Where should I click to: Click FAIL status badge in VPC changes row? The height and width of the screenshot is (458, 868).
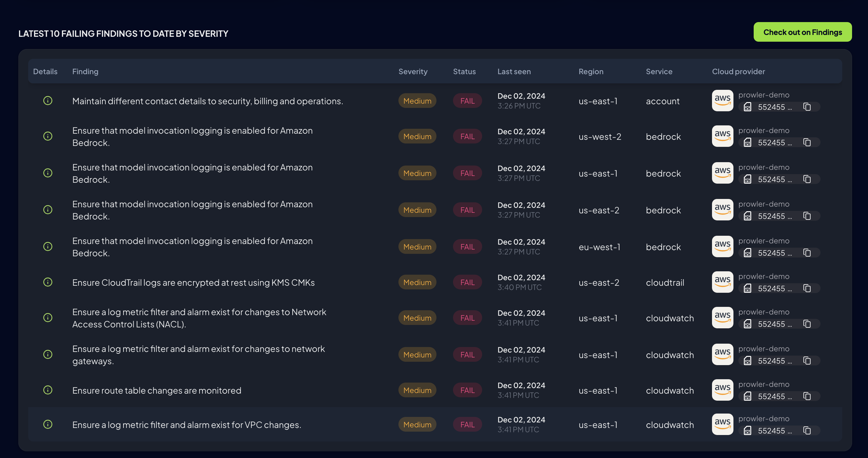click(x=467, y=424)
